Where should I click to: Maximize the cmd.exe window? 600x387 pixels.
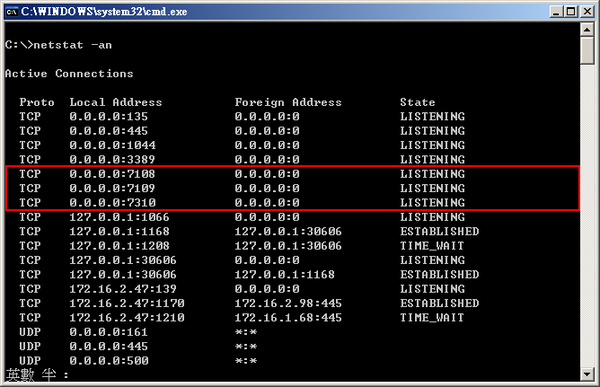(x=571, y=11)
